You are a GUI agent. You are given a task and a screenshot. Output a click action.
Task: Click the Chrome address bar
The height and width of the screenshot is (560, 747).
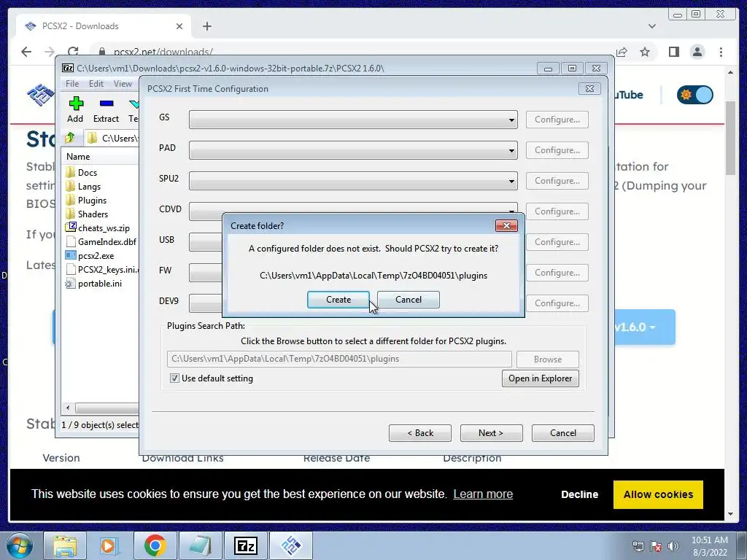(x=352, y=52)
